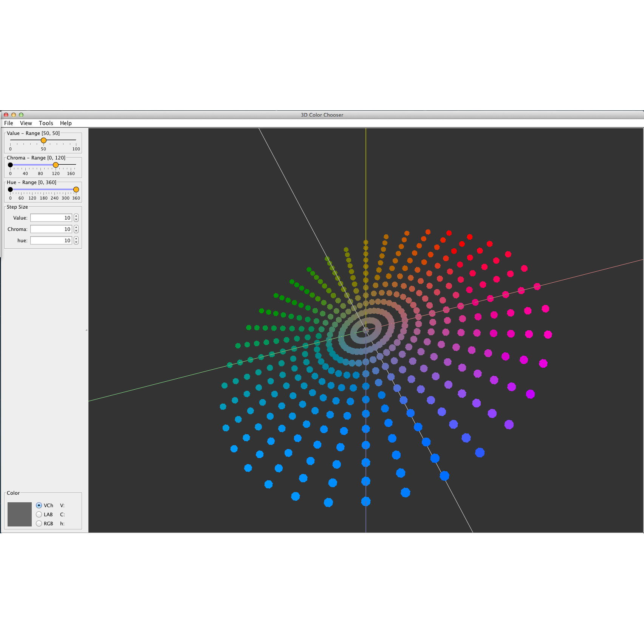Click the Chroma slider black lower handle
This screenshot has width=644, height=644.
(10, 165)
